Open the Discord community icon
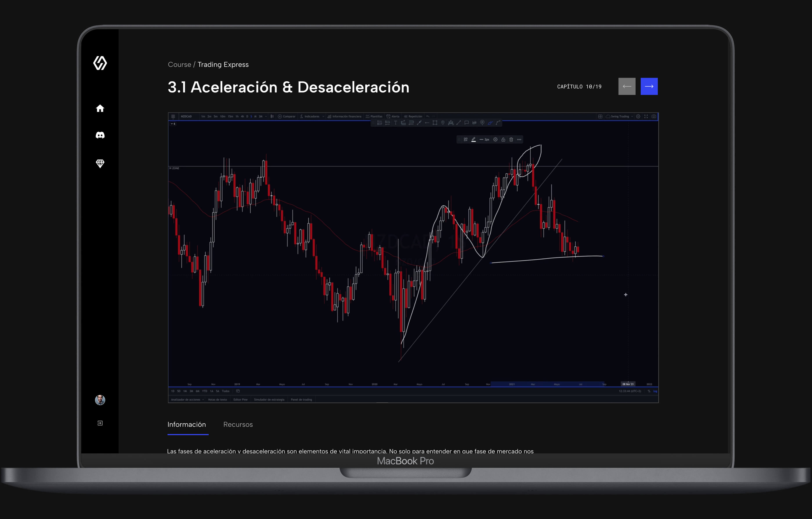This screenshot has height=519, width=812. [100, 135]
